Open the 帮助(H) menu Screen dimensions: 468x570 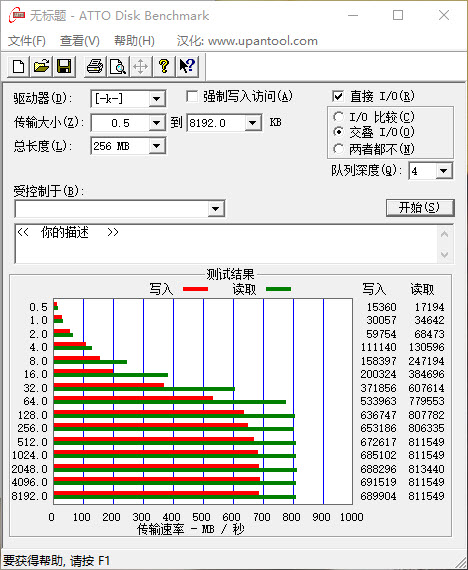click(x=134, y=41)
